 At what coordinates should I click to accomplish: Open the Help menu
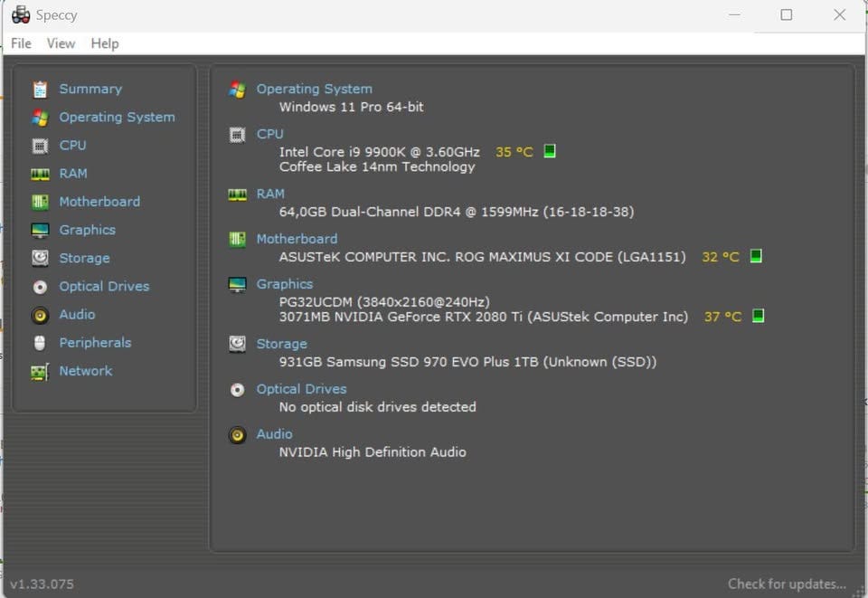pos(105,43)
